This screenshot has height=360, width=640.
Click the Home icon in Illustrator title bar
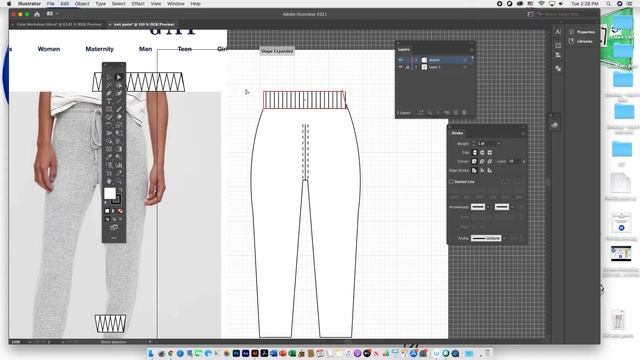coord(37,14)
